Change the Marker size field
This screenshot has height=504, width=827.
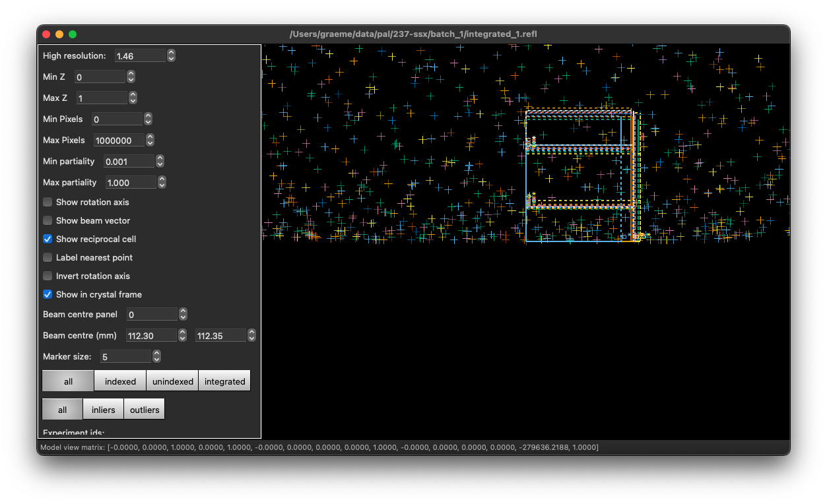(125, 356)
